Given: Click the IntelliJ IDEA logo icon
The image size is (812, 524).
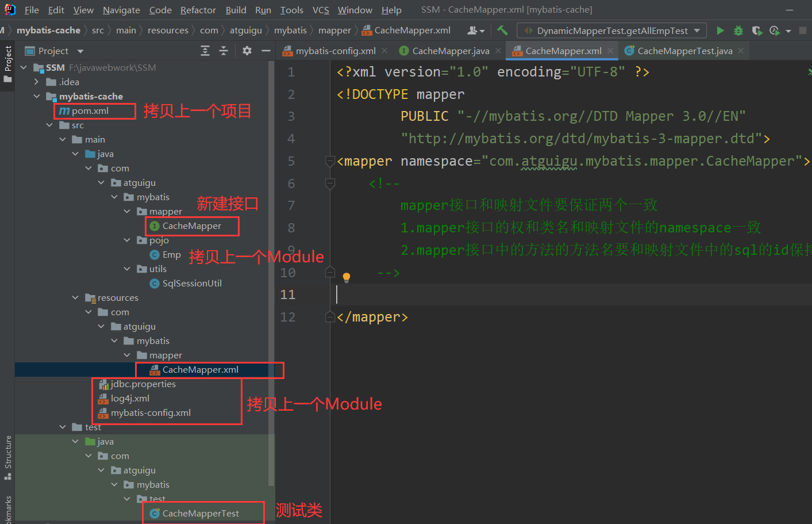Looking at the screenshot, I should 10,10.
